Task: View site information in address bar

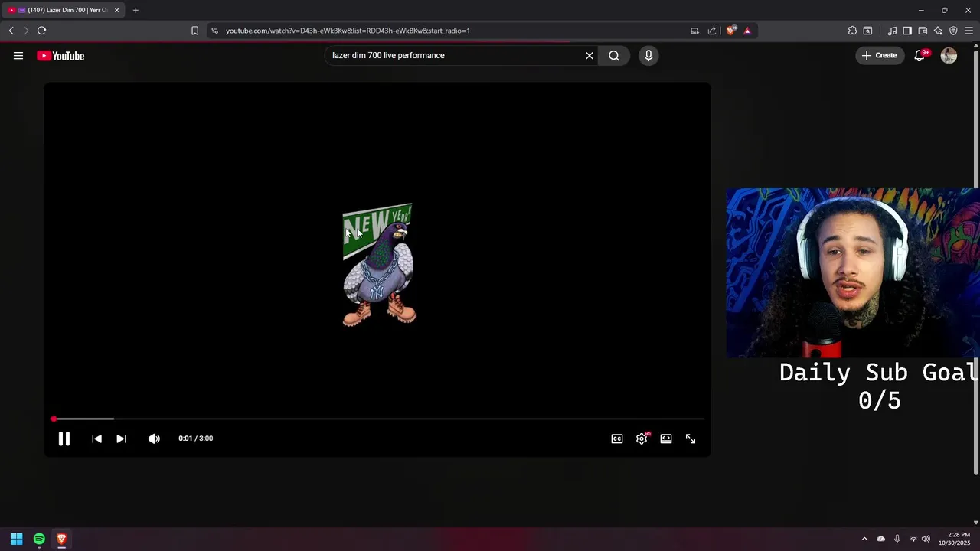Action: [x=214, y=31]
